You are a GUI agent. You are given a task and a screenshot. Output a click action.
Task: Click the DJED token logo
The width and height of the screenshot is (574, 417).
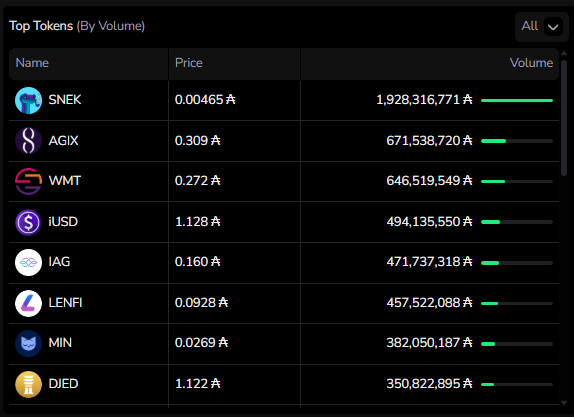(29, 384)
